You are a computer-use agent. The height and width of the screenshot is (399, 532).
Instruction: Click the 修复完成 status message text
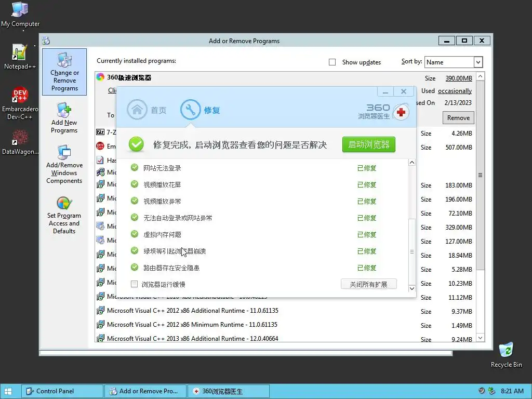[240, 145]
